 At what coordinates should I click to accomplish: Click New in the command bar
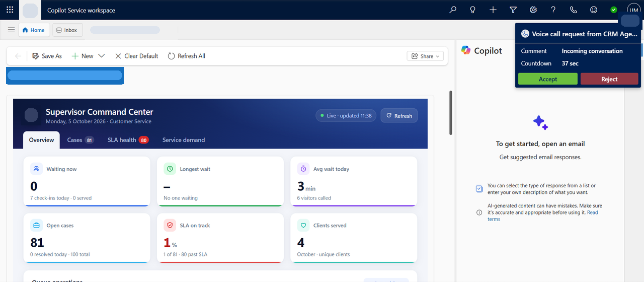coord(83,56)
